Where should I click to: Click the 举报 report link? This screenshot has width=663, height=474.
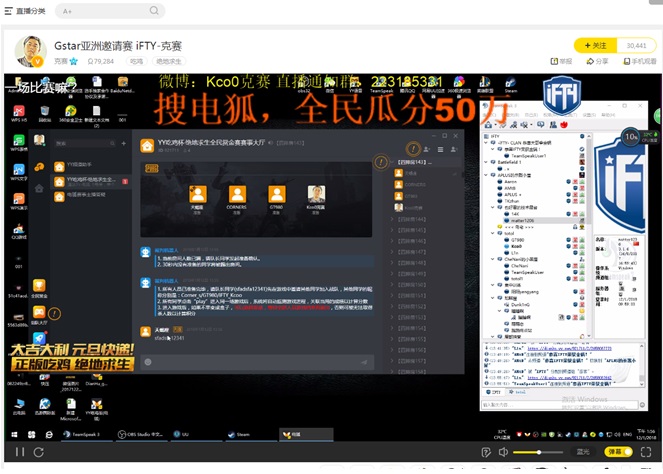pyautogui.click(x=565, y=61)
